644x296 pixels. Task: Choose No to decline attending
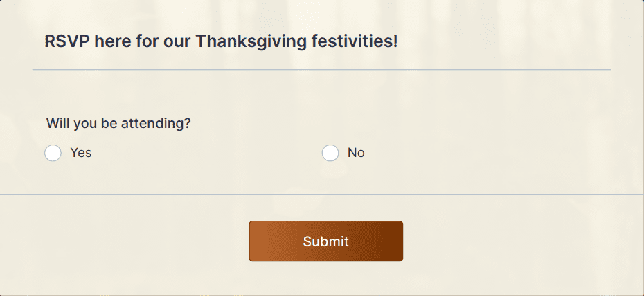point(330,153)
